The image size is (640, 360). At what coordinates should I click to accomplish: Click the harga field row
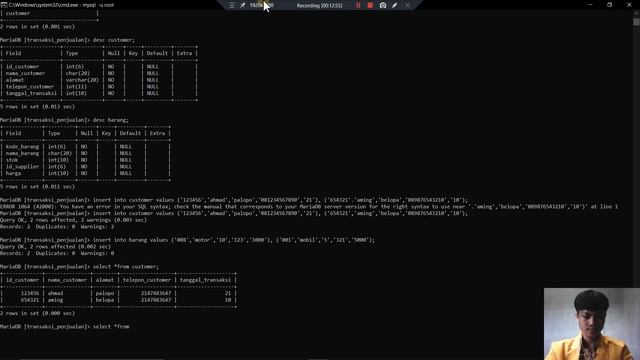pyautogui.click(x=85, y=173)
